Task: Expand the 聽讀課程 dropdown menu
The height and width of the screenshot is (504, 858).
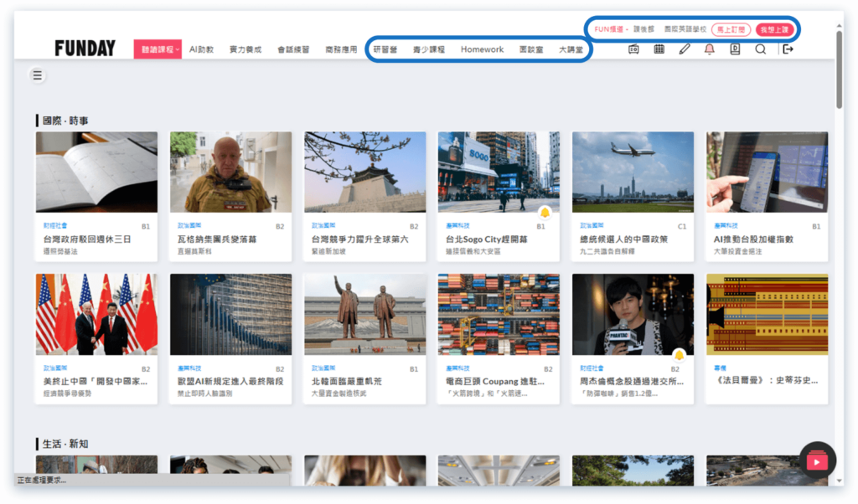Action: 158,49
